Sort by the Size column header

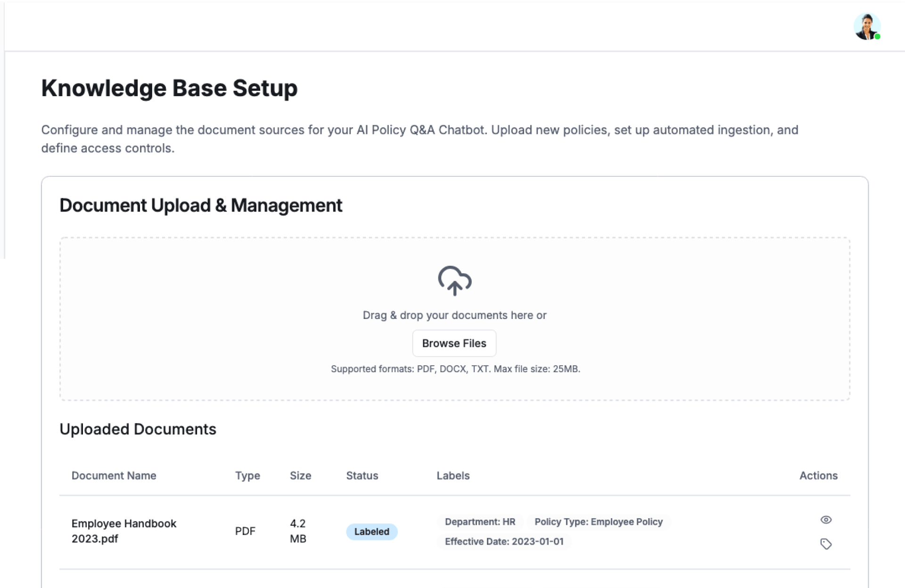(x=300, y=475)
